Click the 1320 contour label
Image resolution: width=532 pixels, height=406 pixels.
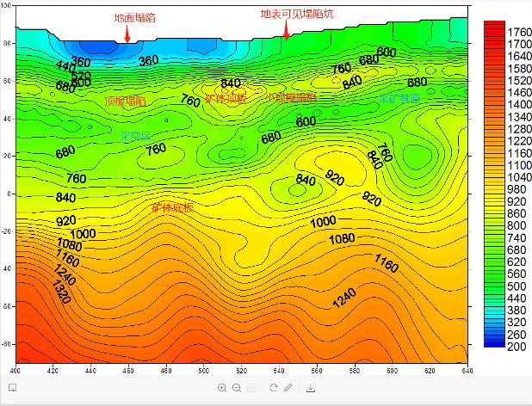(x=61, y=292)
